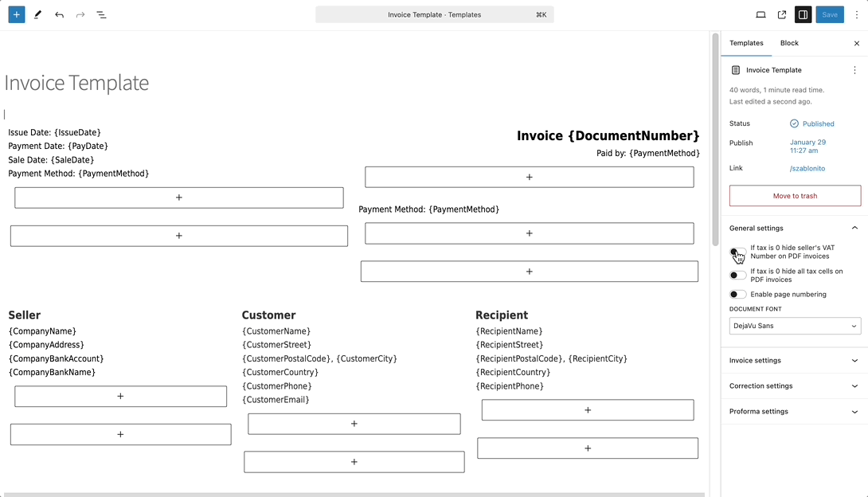868x497 pixels.
Task: Click the Invoice Template document icon
Action: [x=736, y=70]
